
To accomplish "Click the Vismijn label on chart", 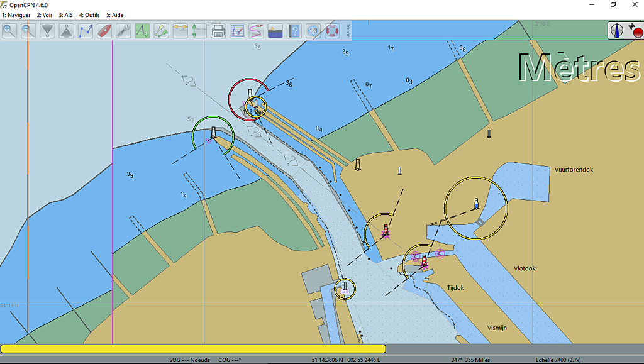I will 497,328.
